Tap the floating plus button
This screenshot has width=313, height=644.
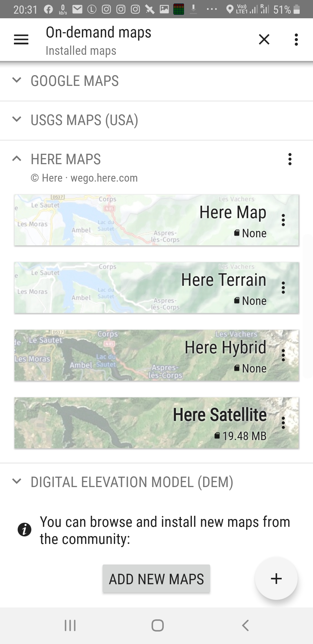[x=276, y=578]
